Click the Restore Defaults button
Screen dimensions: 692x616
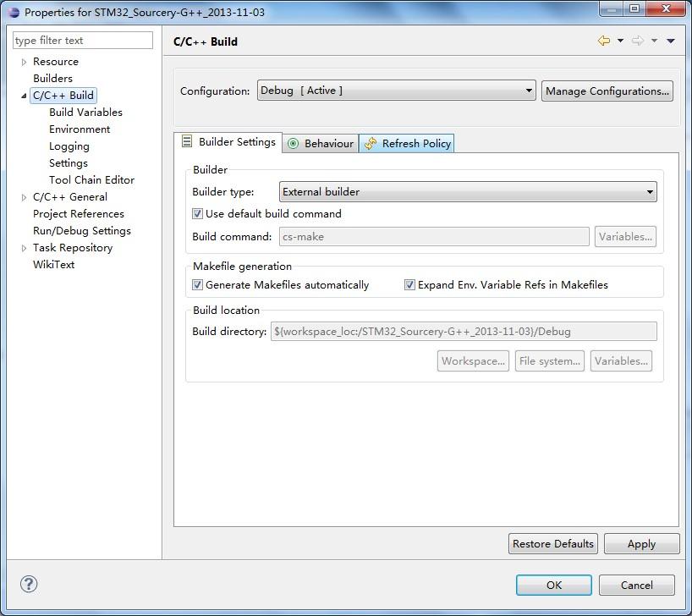pyautogui.click(x=552, y=543)
